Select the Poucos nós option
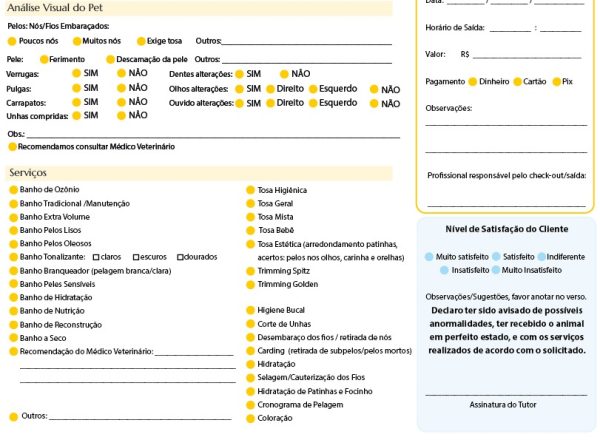 click(12, 41)
